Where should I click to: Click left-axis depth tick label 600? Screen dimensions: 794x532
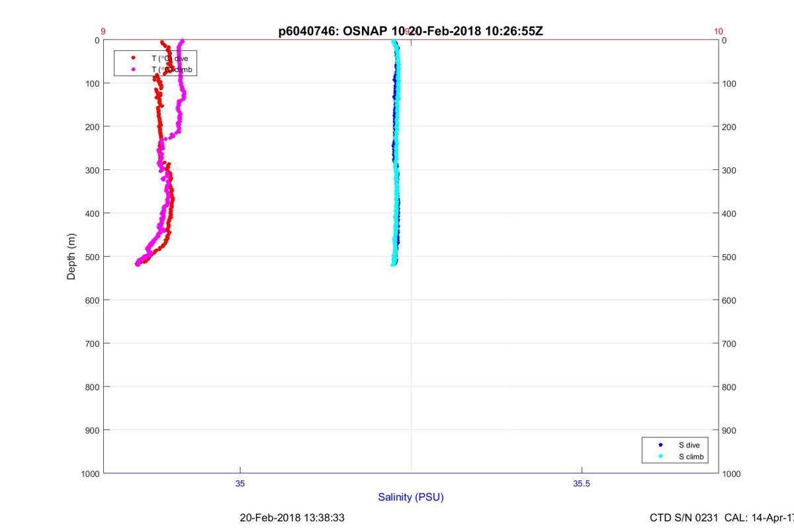(92, 300)
